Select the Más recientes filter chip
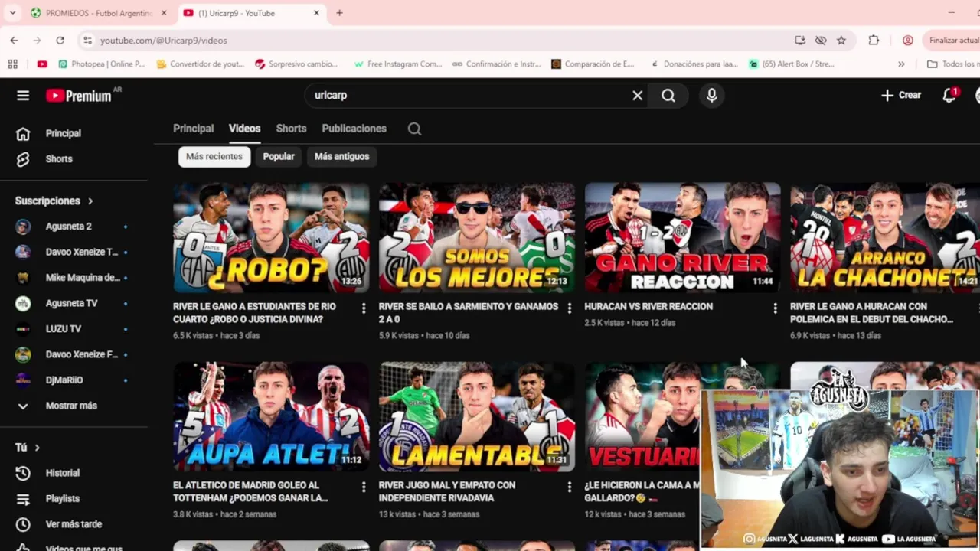The width and height of the screenshot is (980, 551). 214,156
